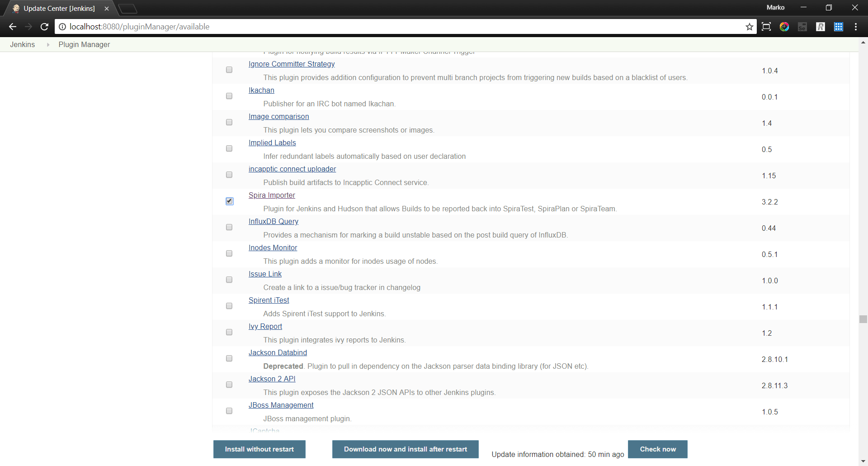868x466 pixels.
Task: Select the Jackson Databind checkbox
Action: point(229,358)
